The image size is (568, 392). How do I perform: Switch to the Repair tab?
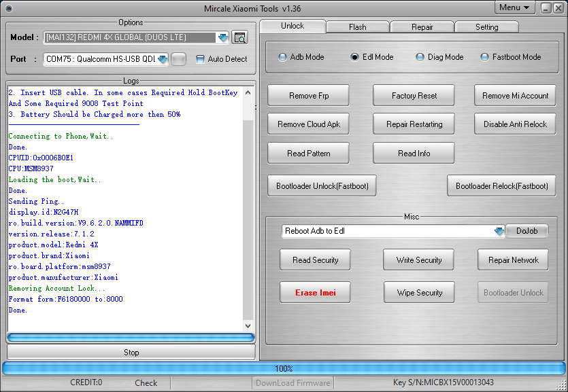tap(422, 27)
